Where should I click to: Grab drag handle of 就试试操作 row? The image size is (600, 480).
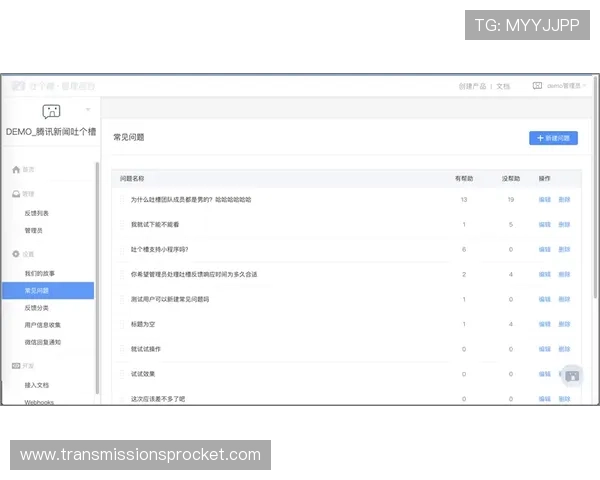coord(122,349)
